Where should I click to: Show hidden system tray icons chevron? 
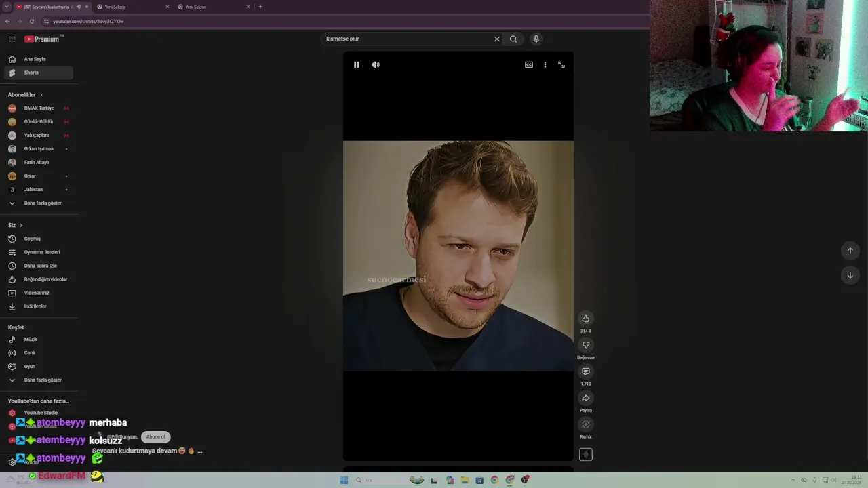793,481
